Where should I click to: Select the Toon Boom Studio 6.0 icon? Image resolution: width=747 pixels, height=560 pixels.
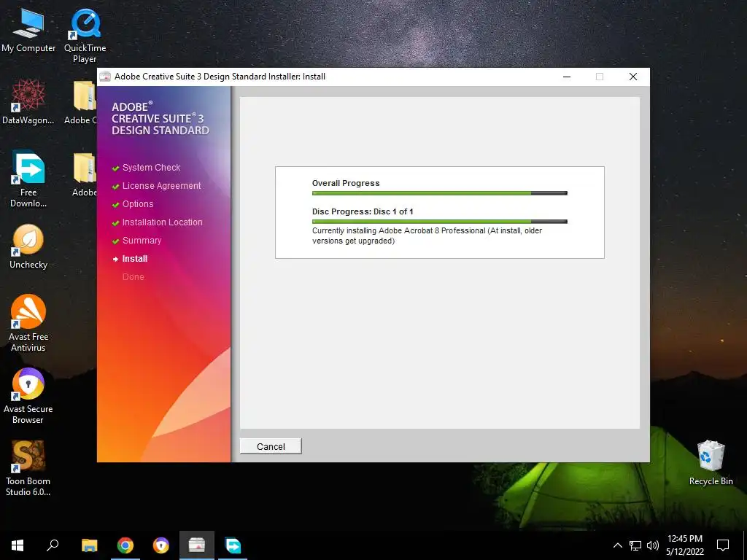(28, 468)
